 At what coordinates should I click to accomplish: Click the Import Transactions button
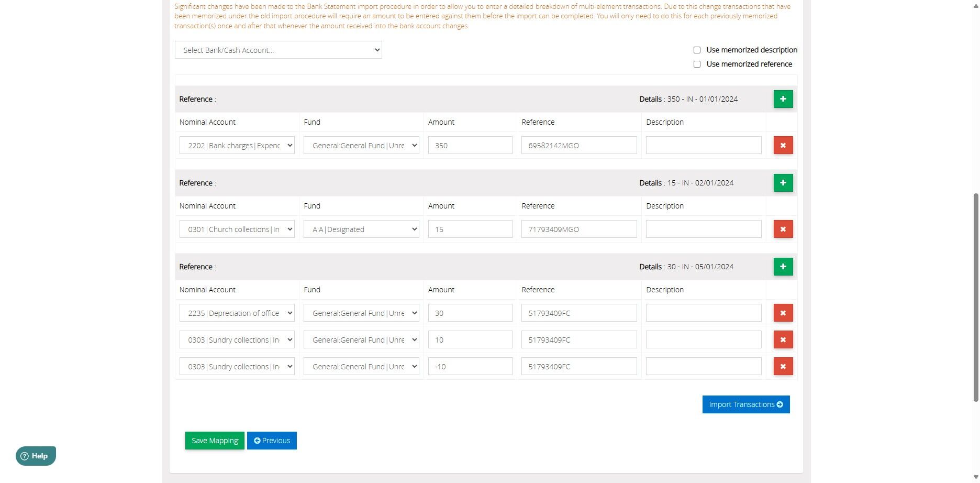click(x=745, y=404)
